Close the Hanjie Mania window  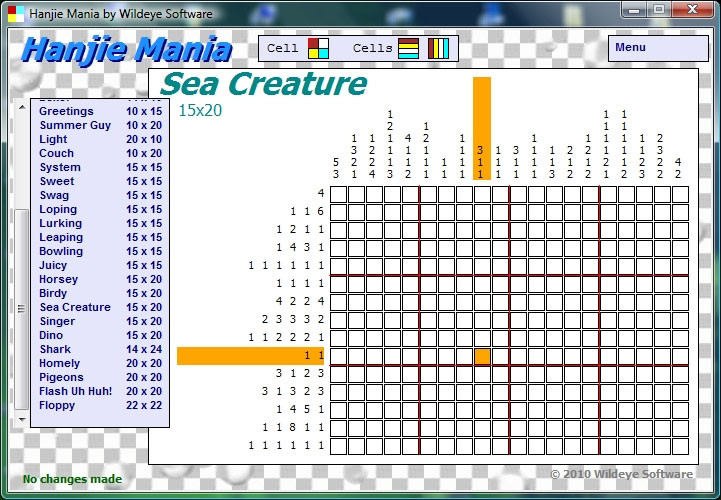tap(692, 9)
